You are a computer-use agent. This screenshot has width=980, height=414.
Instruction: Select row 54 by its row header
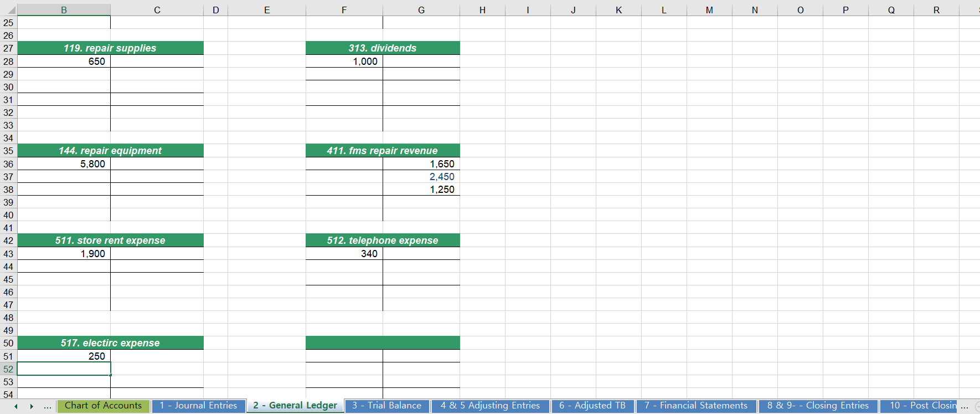[8, 394]
